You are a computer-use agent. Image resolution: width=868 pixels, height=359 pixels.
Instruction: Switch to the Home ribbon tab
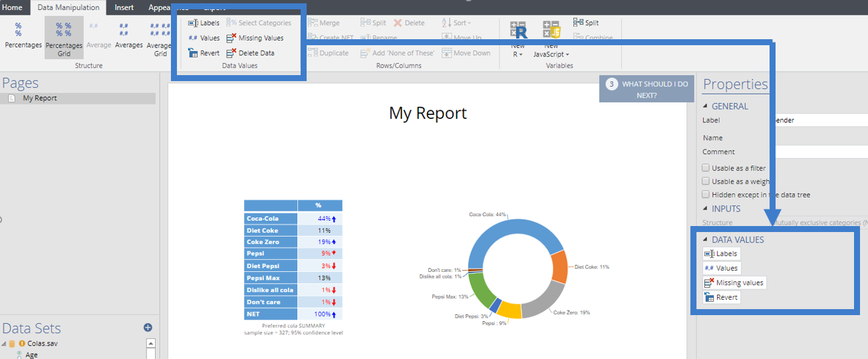click(13, 7)
